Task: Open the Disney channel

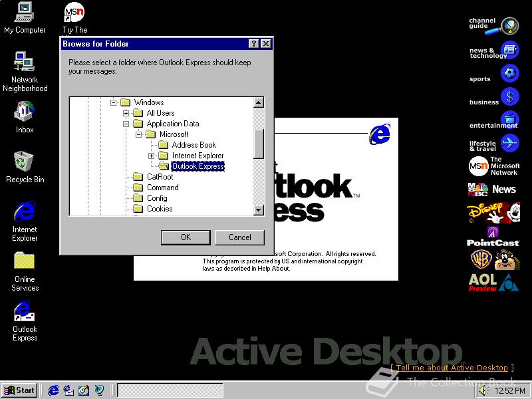Action: pos(493,212)
